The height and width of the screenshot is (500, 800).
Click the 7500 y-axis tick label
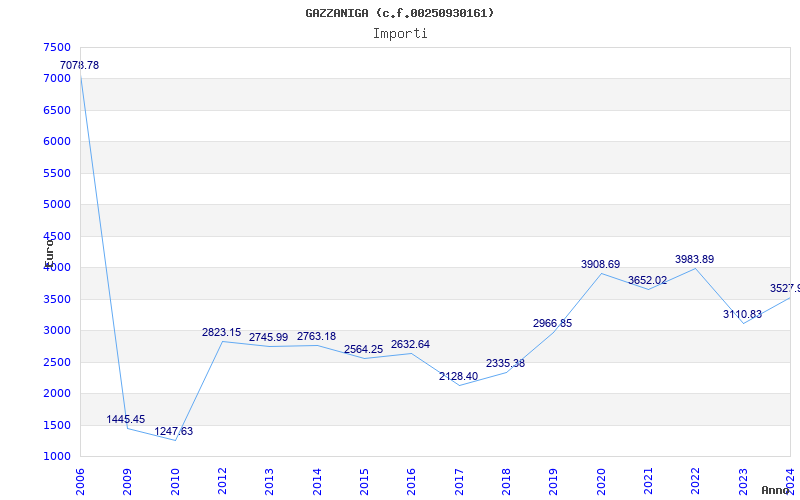point(57,48)
